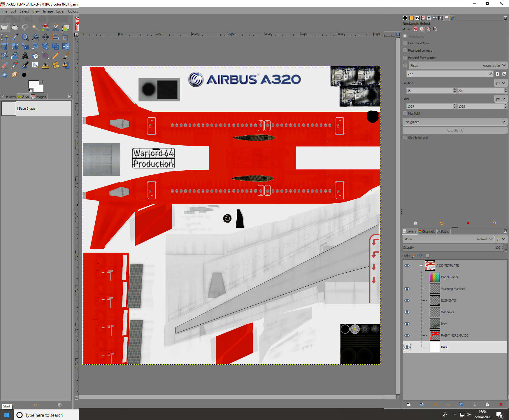Click the Windows search box

47,415
